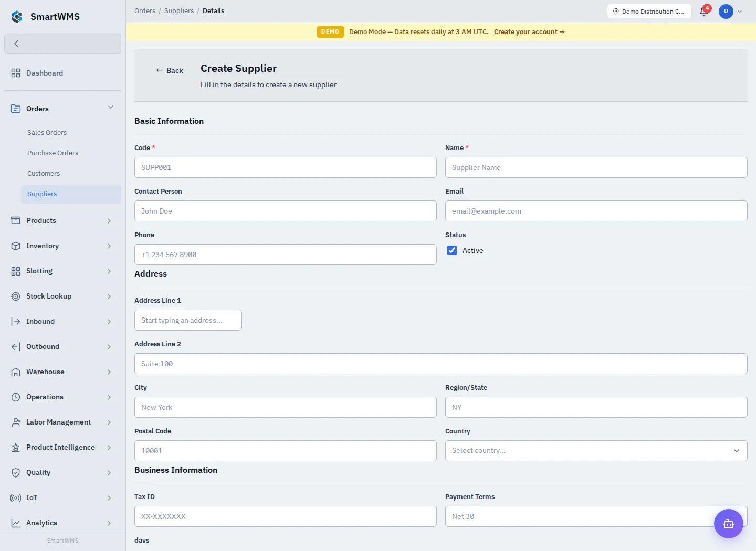Image resolution: width=756 pixels, height=551 pixels.
Task: Select Suppliers menu item
Action: (71, 194)
